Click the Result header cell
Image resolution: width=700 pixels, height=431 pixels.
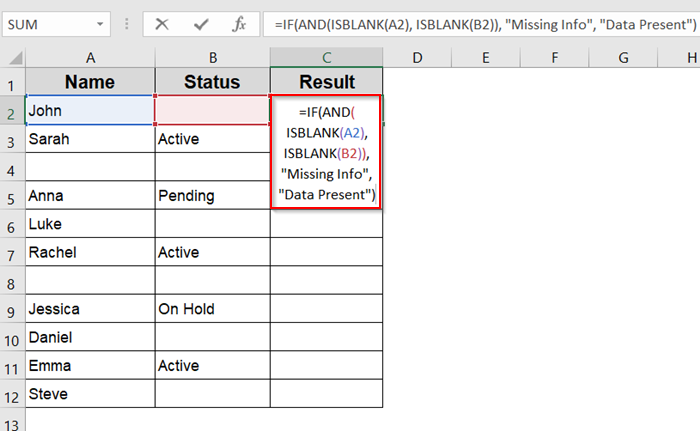tap(326, 82)
